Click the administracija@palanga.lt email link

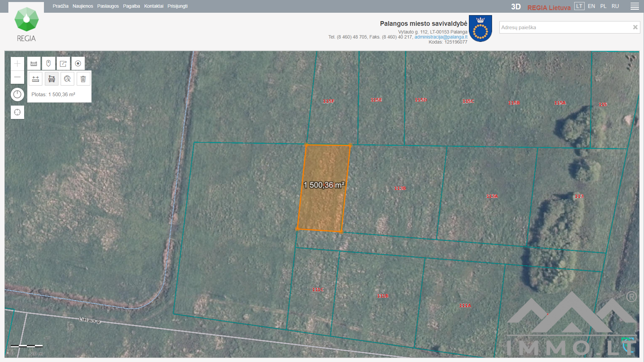point(441,37)
